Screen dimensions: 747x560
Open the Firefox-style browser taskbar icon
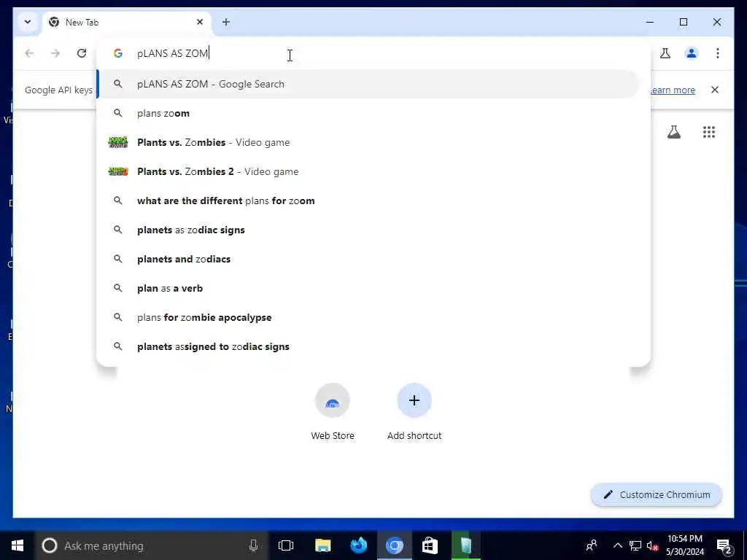(x=359, y=545)
